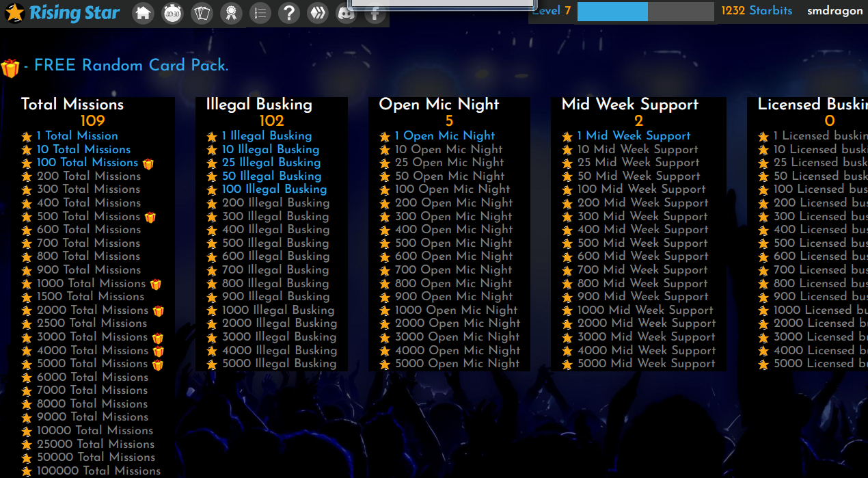Image resolution: width=868 pixels, height=478 pixels.
Task: Open the numbered list rankings icon
Action: point(260,13)
